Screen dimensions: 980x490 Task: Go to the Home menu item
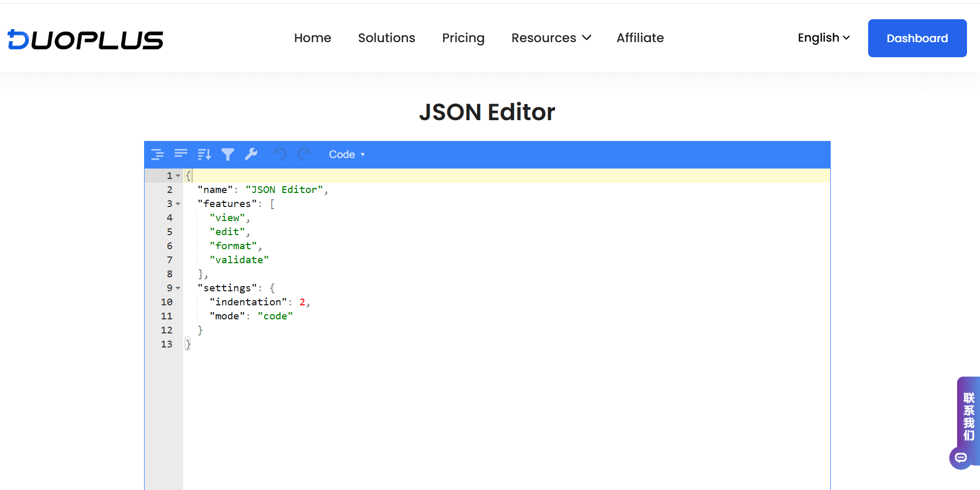313,38
